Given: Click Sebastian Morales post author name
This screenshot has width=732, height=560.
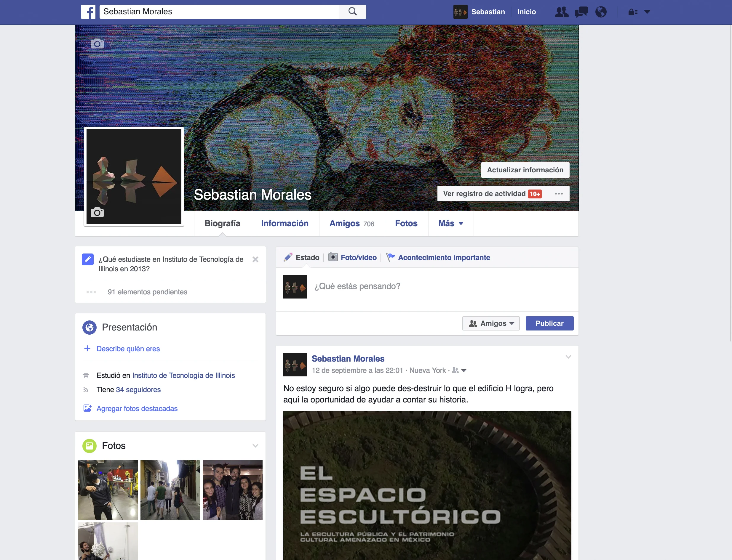Looking at the screenshot, I should coord(348,359).
